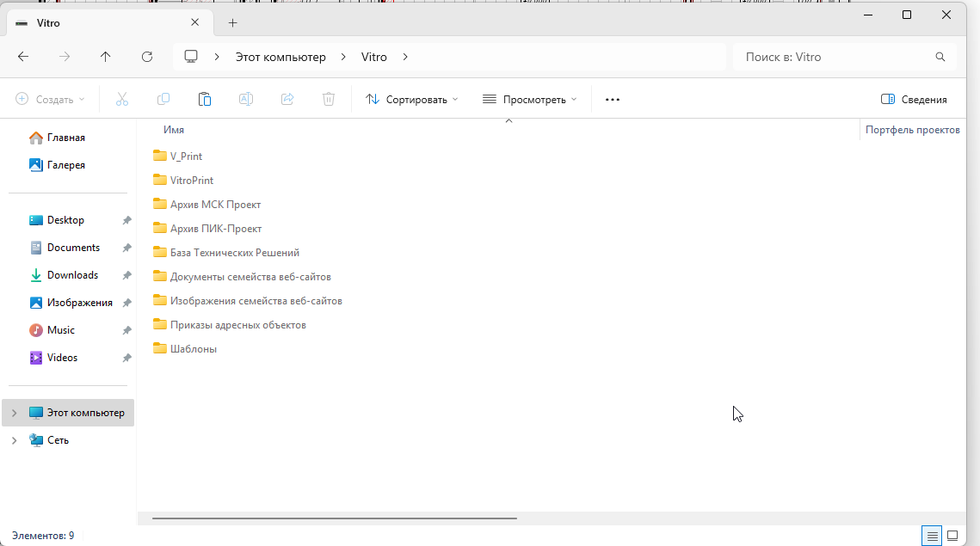Screen dimensions: 980x546
Task: Unpin Desktop via its pin icon
Action: click(126, 220)
